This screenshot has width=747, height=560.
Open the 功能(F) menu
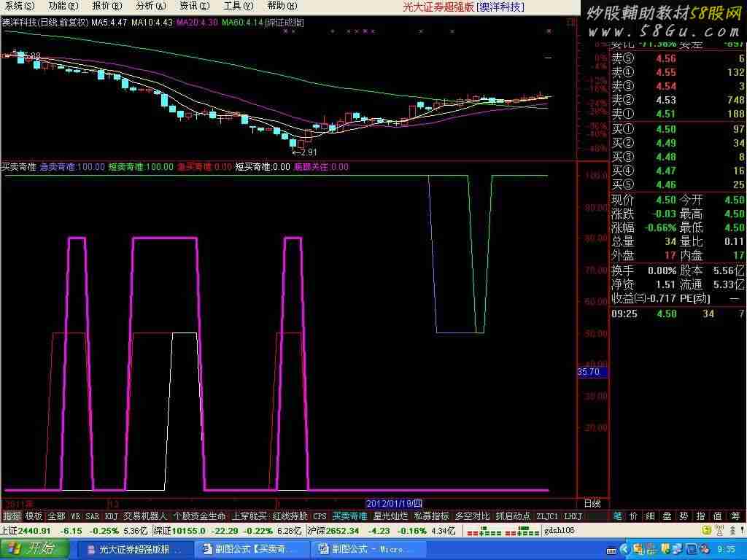coord(63,6)
